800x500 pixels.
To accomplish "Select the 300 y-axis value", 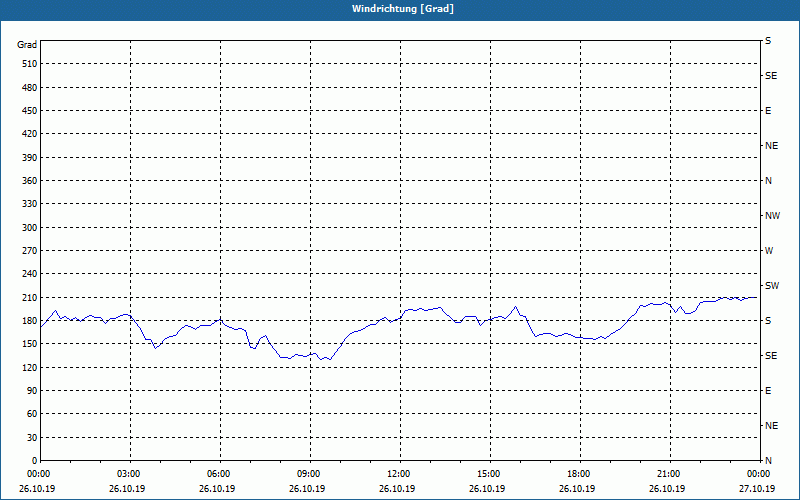I will tap(30, 228).
